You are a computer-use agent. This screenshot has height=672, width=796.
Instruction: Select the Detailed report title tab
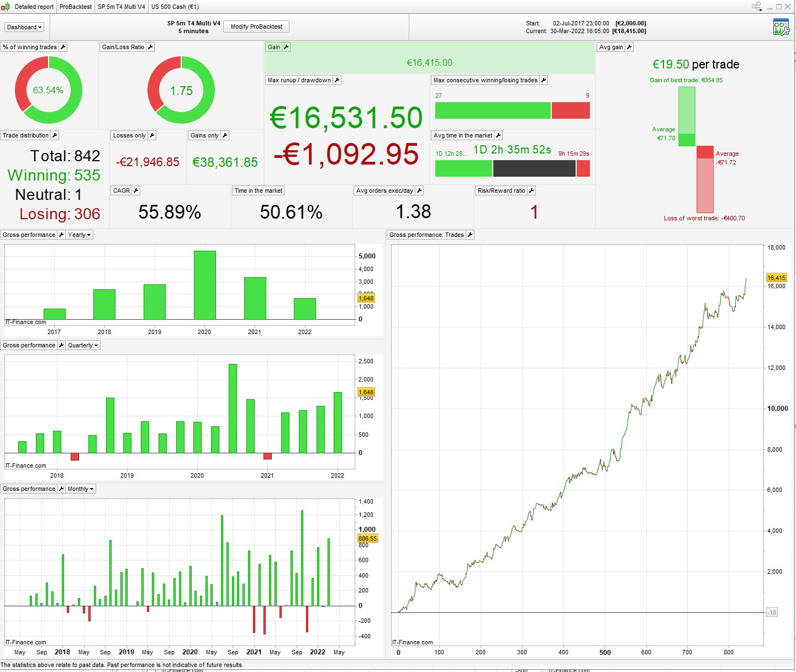pyautogui.click(x=34, y=7)
